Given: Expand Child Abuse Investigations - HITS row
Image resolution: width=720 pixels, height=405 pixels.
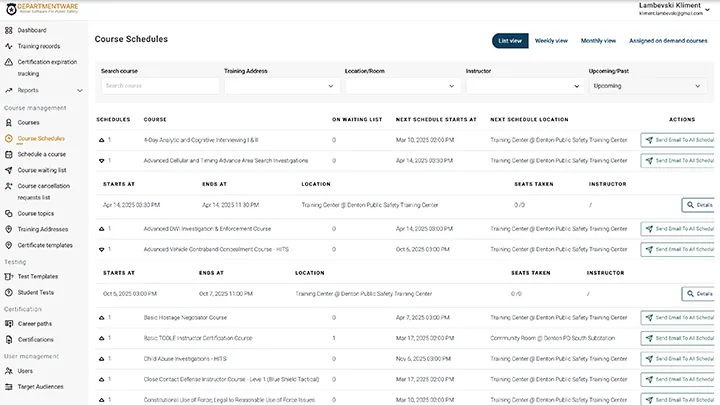Looking at the screenshot, I should 101,359.
